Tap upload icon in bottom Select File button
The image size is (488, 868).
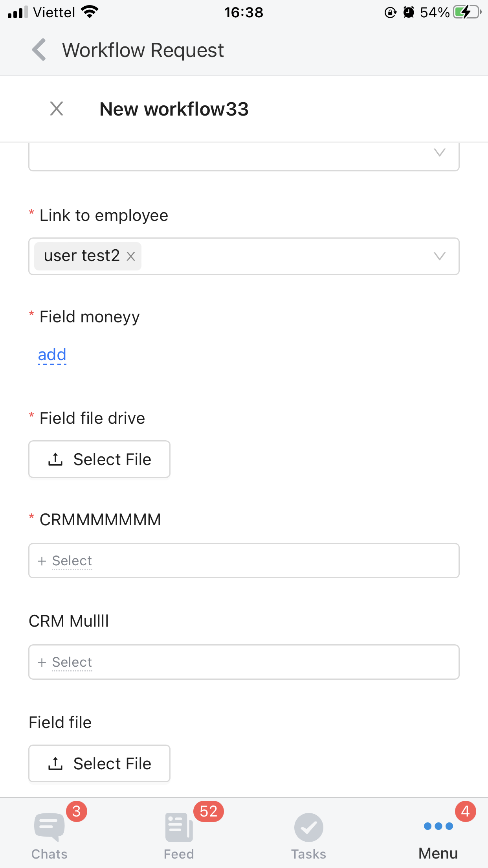click(55, 763)
